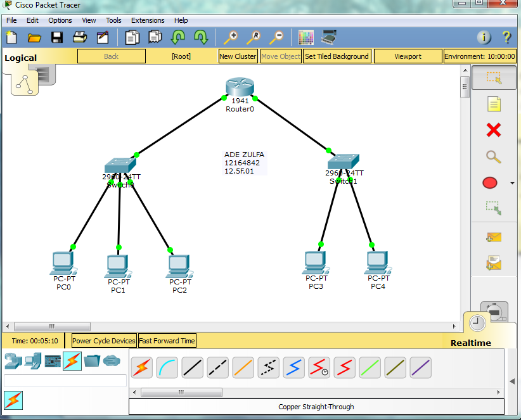
Task: Open the Activity Wizard icon
Action: (x=103, y=37)
